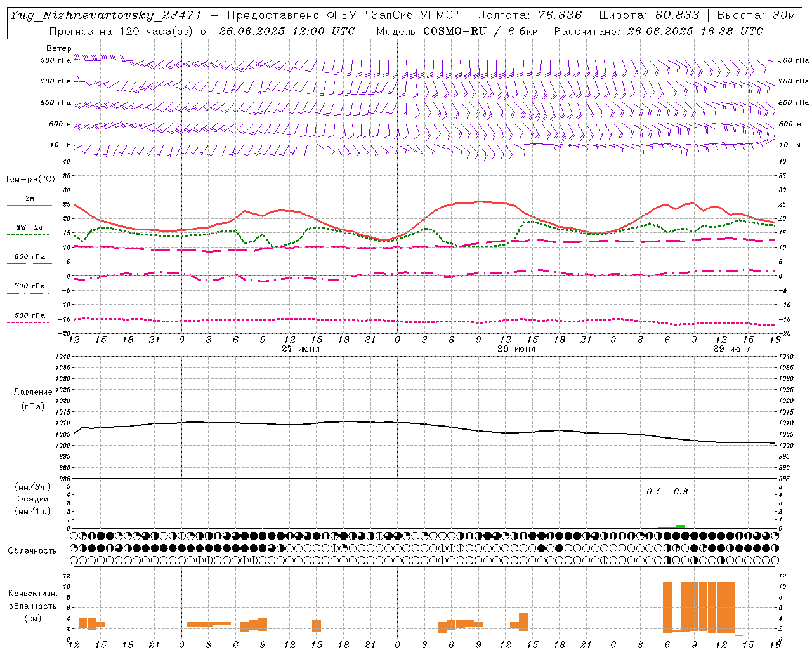Click the 'Облачность' cloud cover row label
Viewport: 812px width, 650px height.
(32, 550)
